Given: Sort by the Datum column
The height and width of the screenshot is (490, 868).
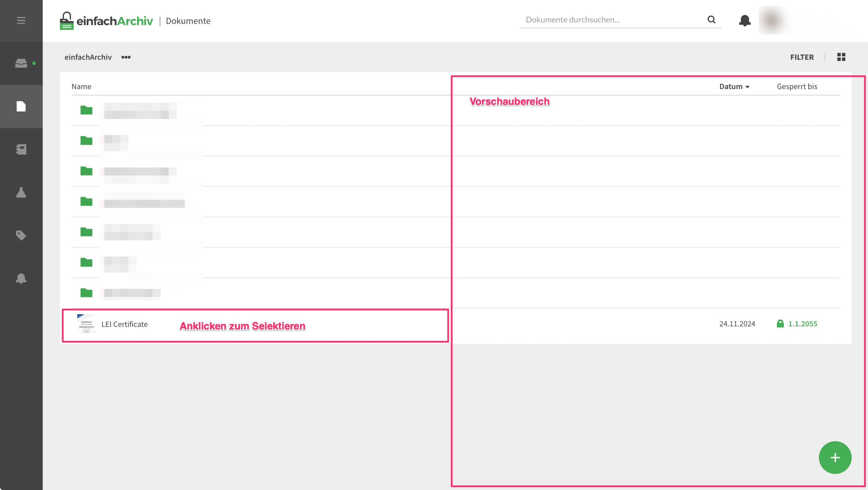Looking at the screenshot, I should point(734,86).
